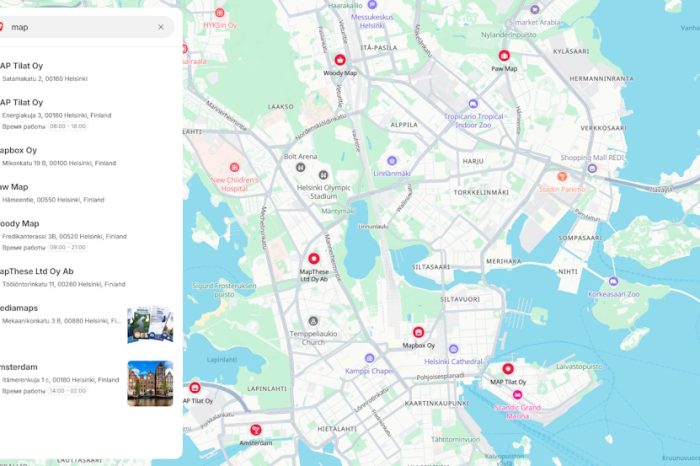Select the Helsinki Cathedral icon

(x=454, y=349)
